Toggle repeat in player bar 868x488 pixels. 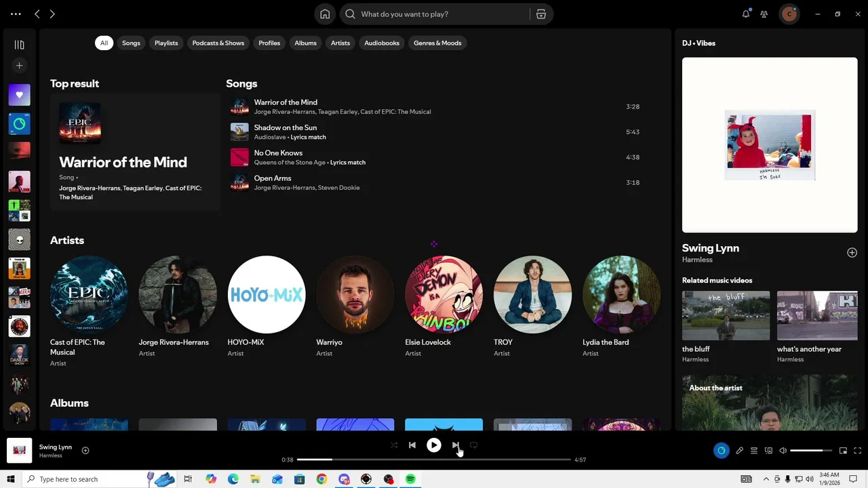(x=474, y=445)
